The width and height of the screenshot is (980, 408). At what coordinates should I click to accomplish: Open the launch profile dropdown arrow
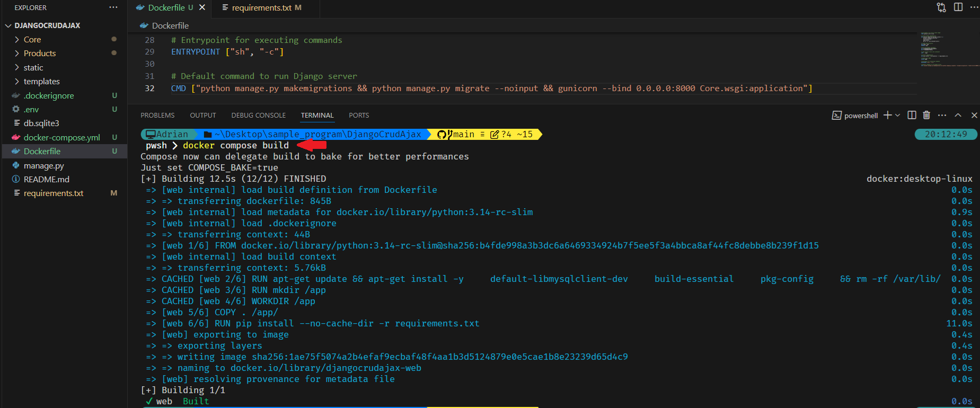[897, 115]
